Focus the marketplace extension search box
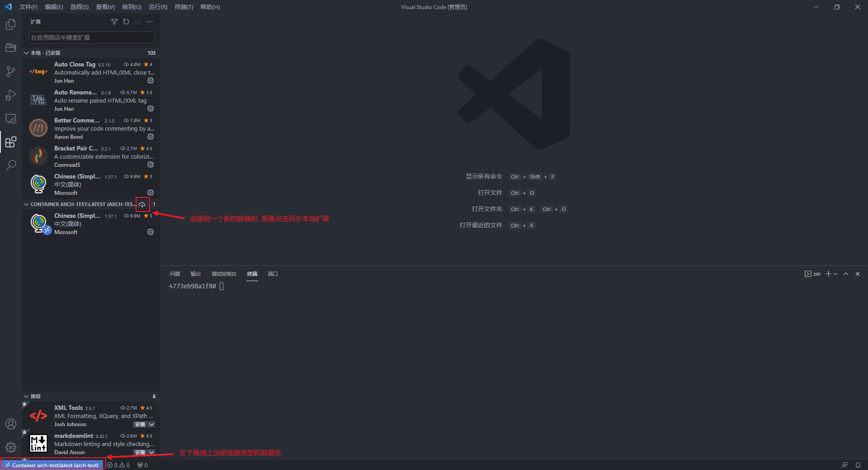The height and width of the screenshot is (470, 868). point(92,38)
